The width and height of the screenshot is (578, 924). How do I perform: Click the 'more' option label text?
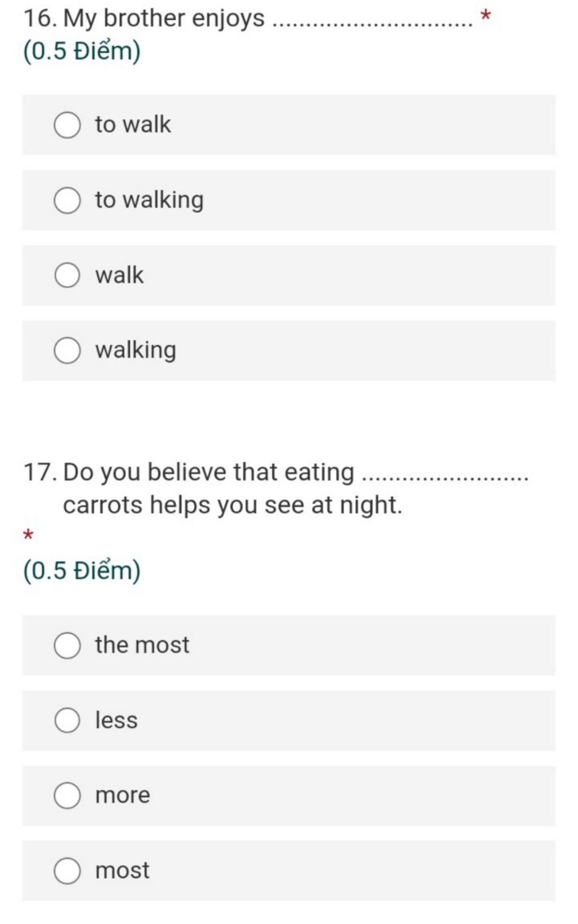122,796
